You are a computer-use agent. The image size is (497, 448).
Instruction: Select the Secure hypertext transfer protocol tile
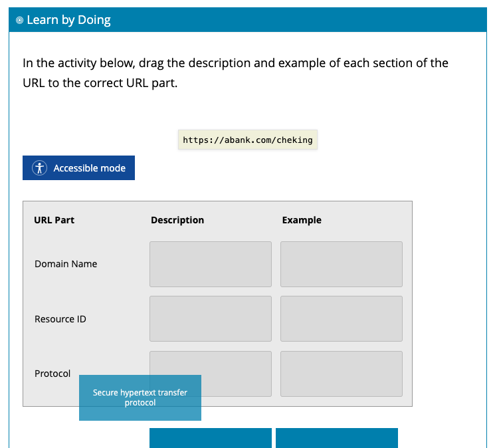(140, 397)
